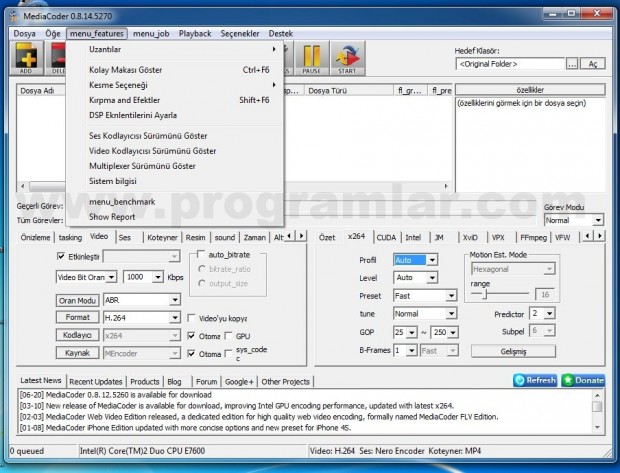Choose Kırpma and Efektler menu entry
620x473 pixels.
(175, 100)
